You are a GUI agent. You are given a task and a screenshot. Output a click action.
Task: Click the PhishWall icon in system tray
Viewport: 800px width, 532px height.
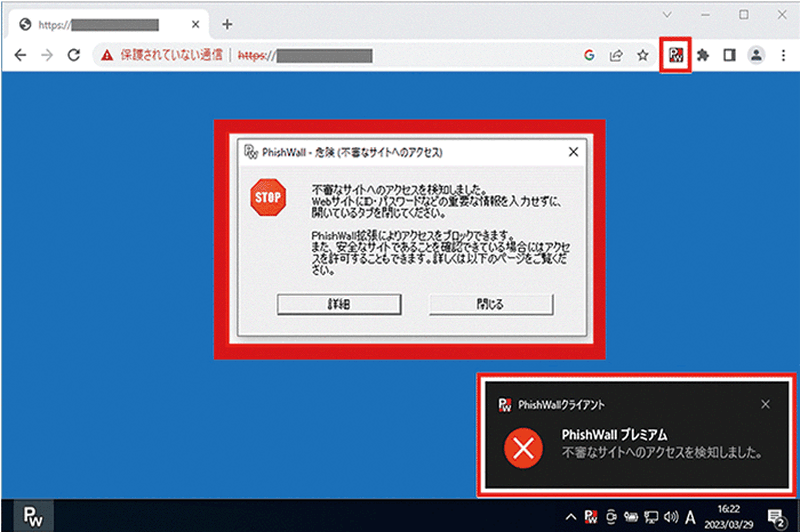tap(591, 516)
